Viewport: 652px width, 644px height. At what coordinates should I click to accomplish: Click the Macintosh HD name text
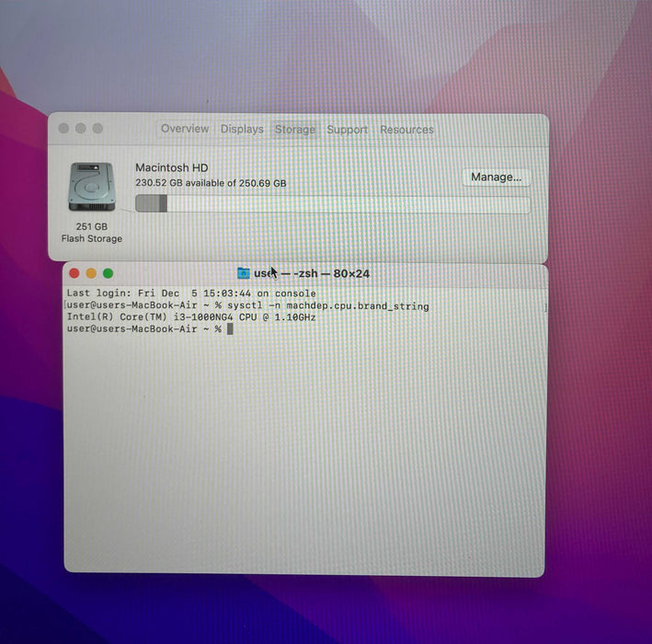(172, 167)
